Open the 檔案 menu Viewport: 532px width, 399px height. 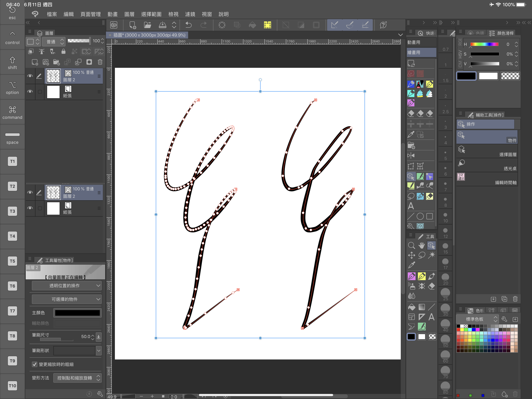click(52, 14)
